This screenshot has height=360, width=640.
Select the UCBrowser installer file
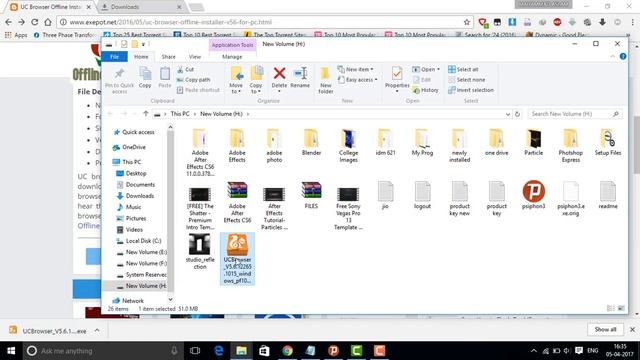coord(237,259)
